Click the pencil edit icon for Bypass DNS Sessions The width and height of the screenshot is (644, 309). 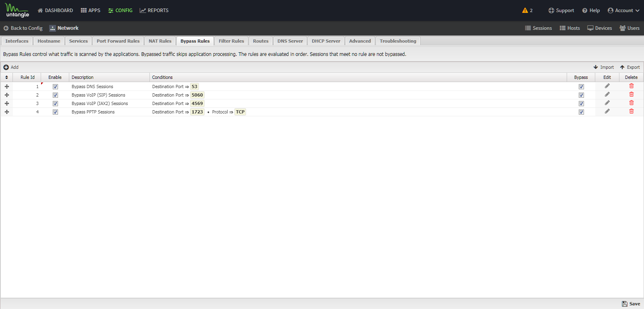tap(607, 86)
